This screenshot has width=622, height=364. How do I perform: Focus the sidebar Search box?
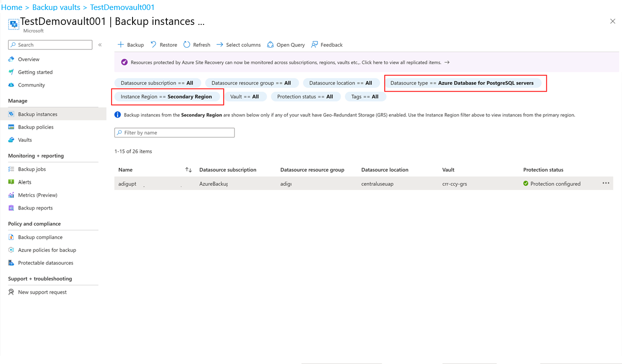tap(50, 45)
